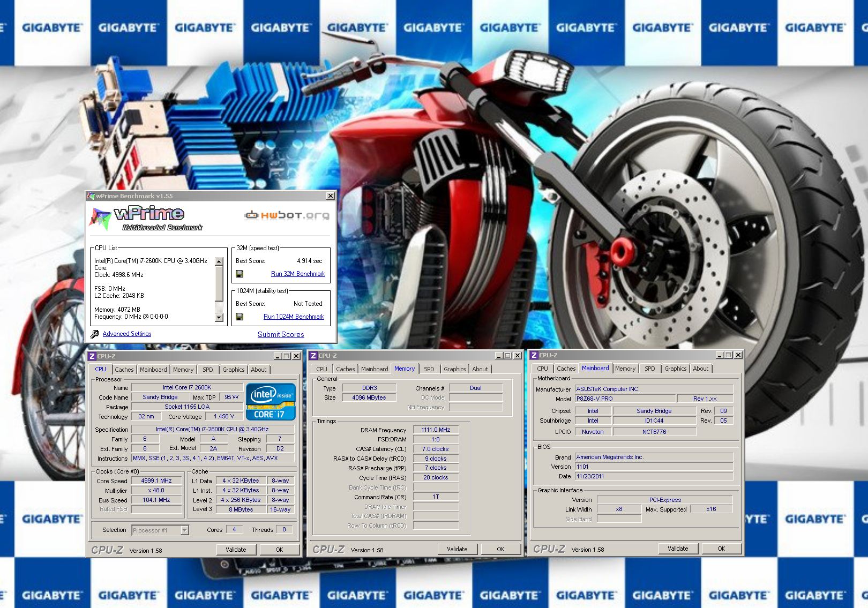Click the processor Name field Intel Core i7 2600K
The height and width of the screenshot is (608, 868).
[187, 387]
